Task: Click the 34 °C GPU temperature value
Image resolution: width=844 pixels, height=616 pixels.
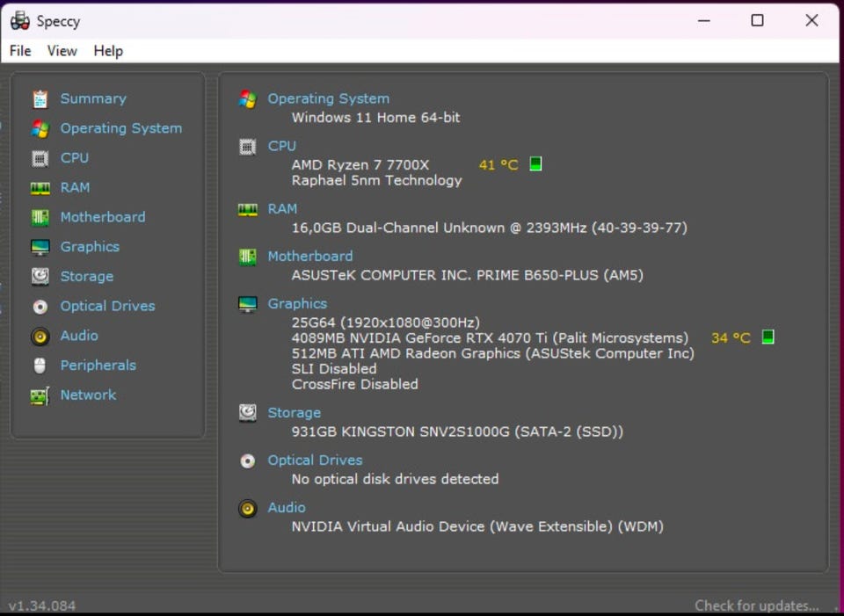Action: pos(731,337)
